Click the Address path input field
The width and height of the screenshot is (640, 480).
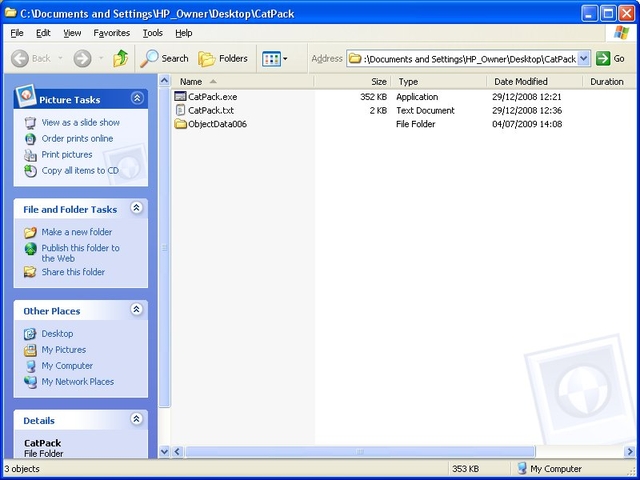469,59
